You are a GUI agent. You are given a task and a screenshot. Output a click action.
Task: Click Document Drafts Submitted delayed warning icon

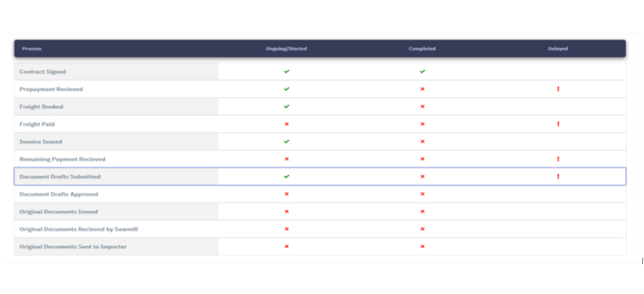[558, 176]
